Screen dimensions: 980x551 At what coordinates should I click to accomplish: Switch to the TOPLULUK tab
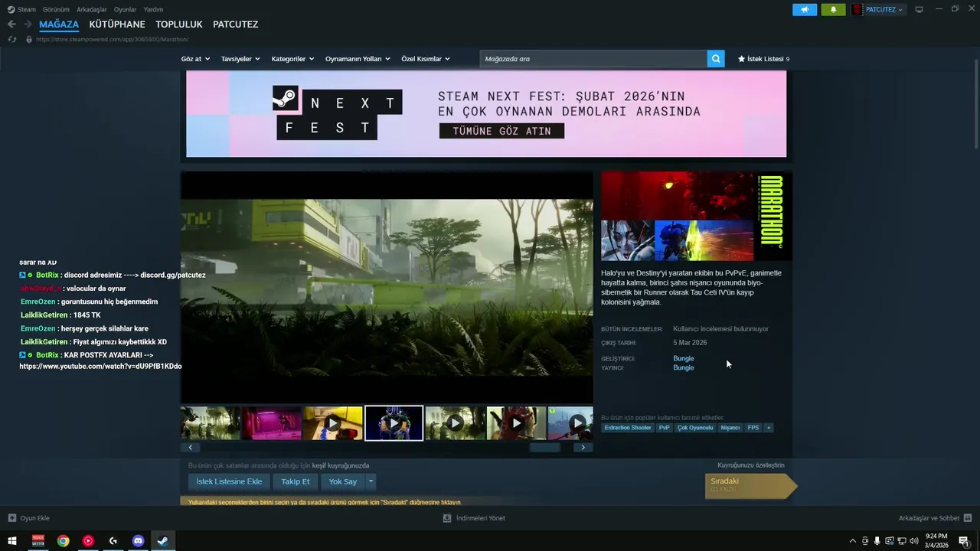pos(179,24)
